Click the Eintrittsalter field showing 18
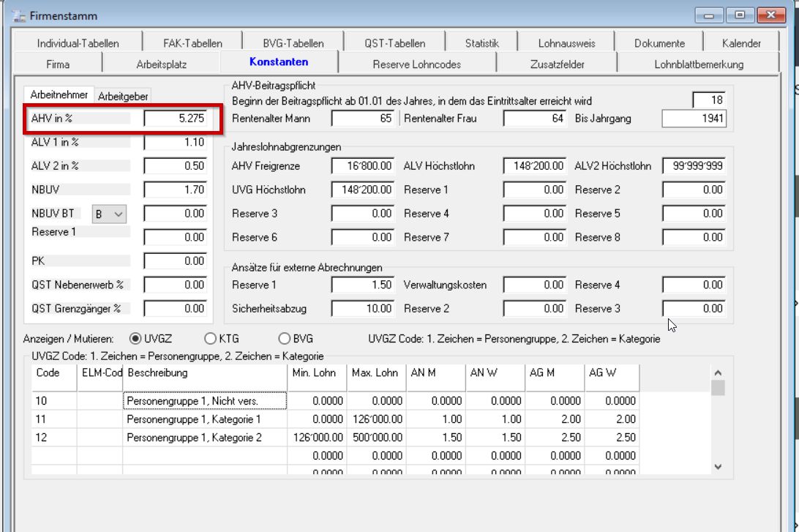 point(709,100)
